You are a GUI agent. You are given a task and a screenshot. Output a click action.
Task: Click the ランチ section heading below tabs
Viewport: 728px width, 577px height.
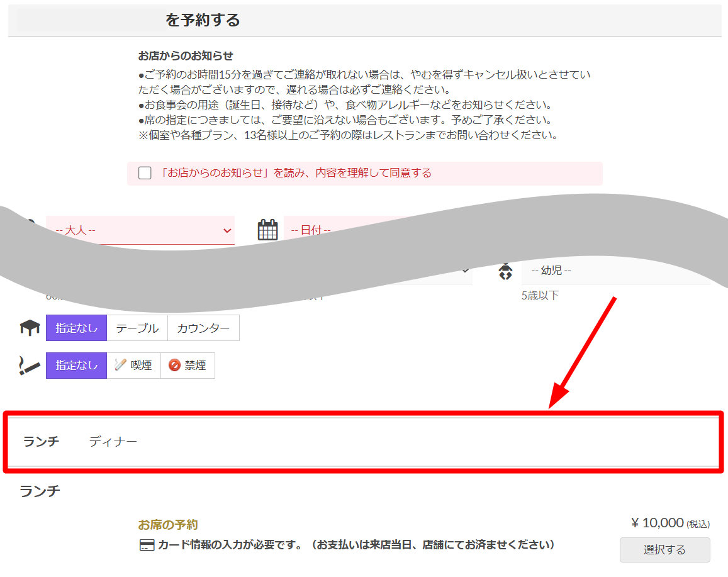pos(40,491)
